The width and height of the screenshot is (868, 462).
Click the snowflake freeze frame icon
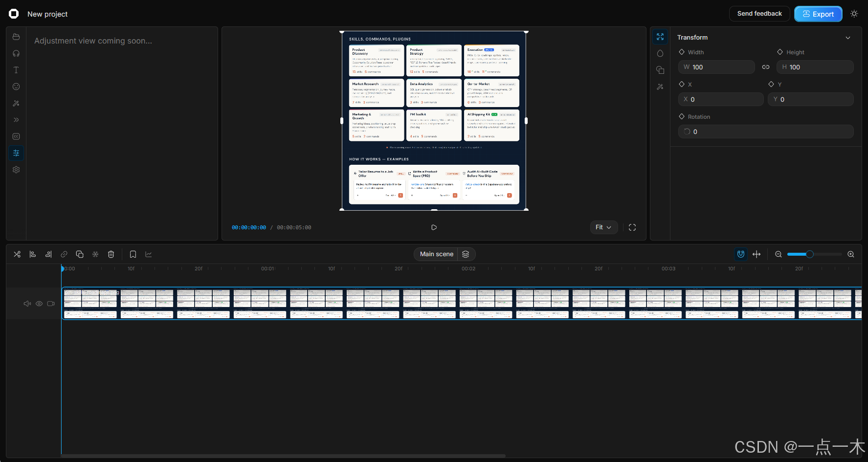(95, 254)
